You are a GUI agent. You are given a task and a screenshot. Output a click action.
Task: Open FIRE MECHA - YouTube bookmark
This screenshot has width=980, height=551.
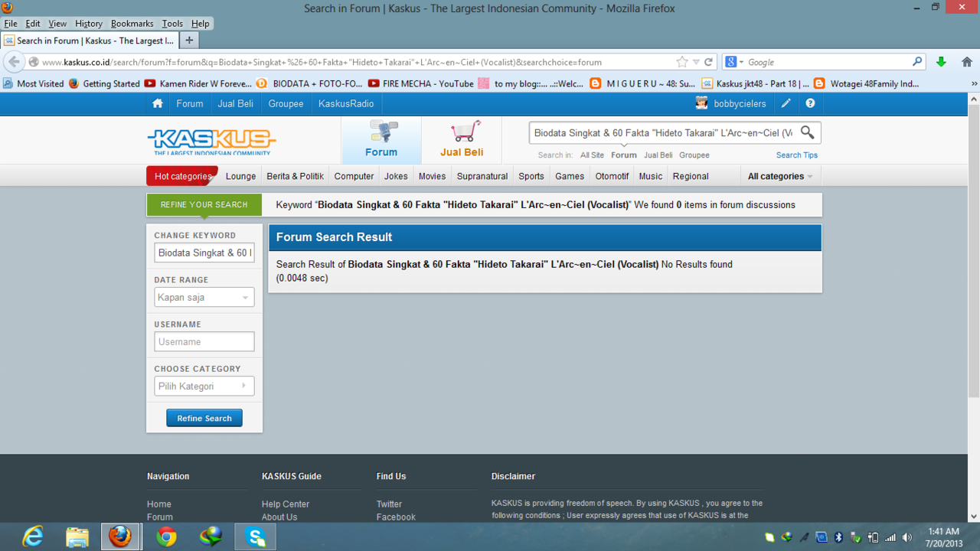(x=421, y=83)
